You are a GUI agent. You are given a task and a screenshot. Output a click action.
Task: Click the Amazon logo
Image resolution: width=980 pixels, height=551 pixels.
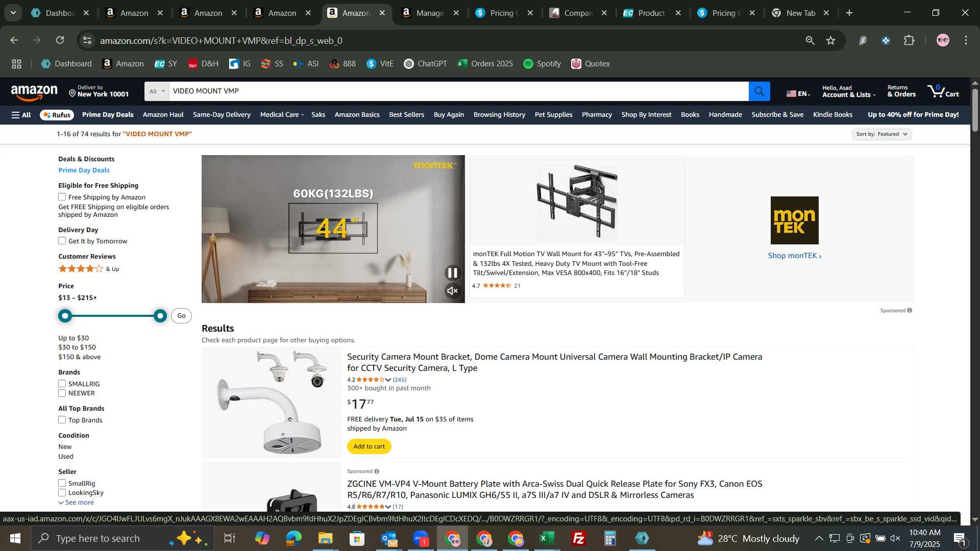pos(34,92)
